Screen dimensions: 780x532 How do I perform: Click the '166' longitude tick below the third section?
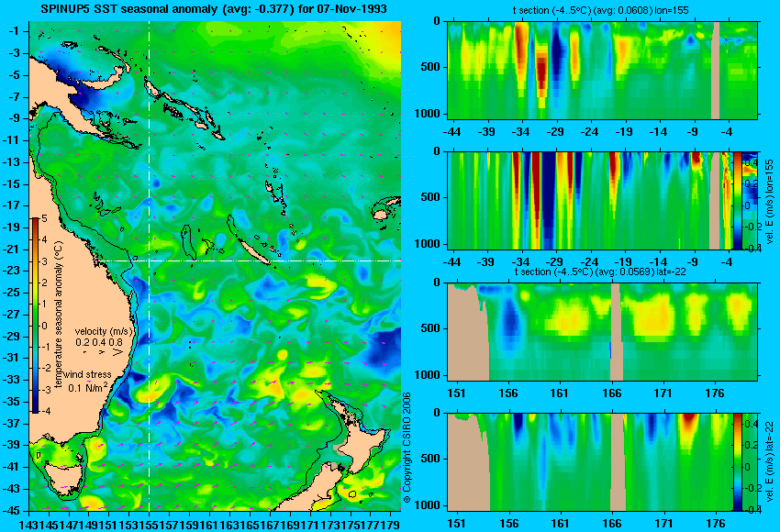(x=611, y=393)
